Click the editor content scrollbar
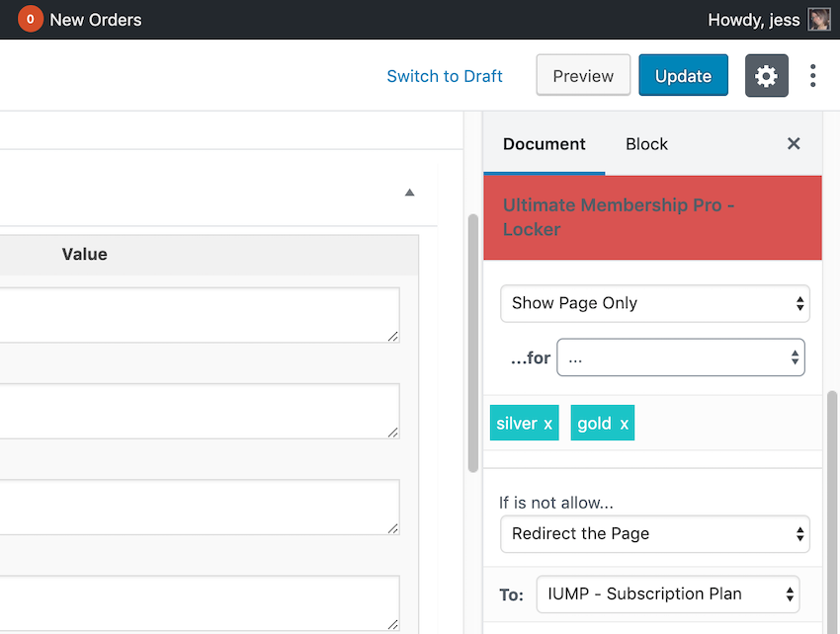The height and width of the screenshot is (634, 840). [x=472, y=343]
